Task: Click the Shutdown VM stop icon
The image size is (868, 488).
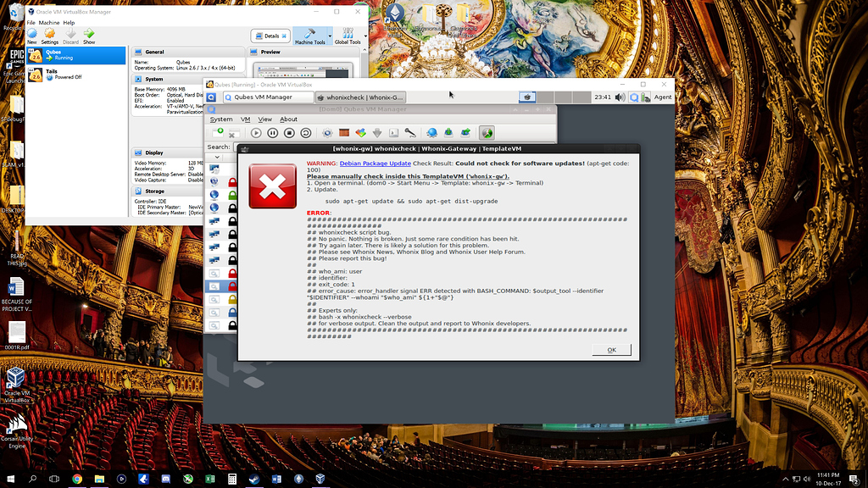Action: click(x=290, y=133)
